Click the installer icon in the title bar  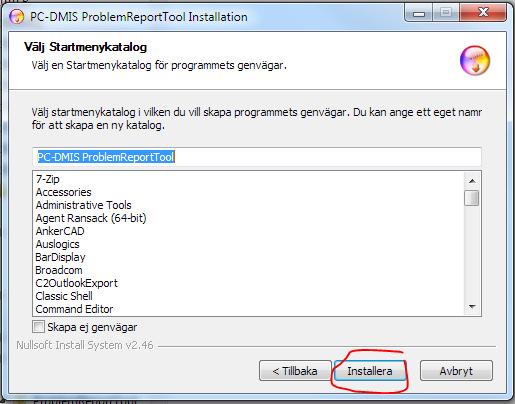point(16,17)
